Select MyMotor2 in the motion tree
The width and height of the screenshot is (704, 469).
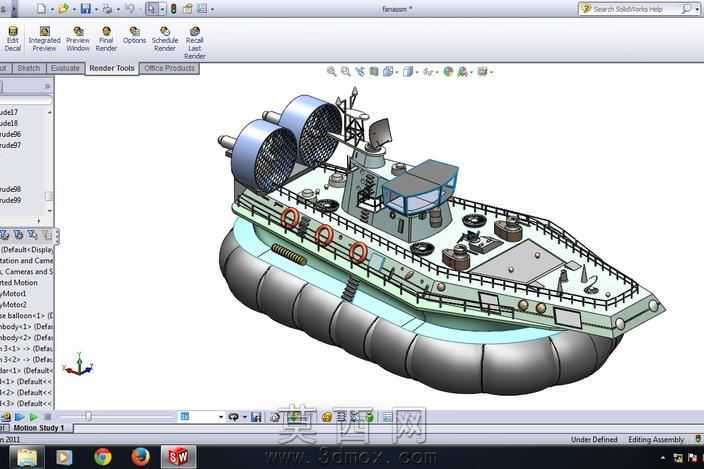click(x=14, y=305)
